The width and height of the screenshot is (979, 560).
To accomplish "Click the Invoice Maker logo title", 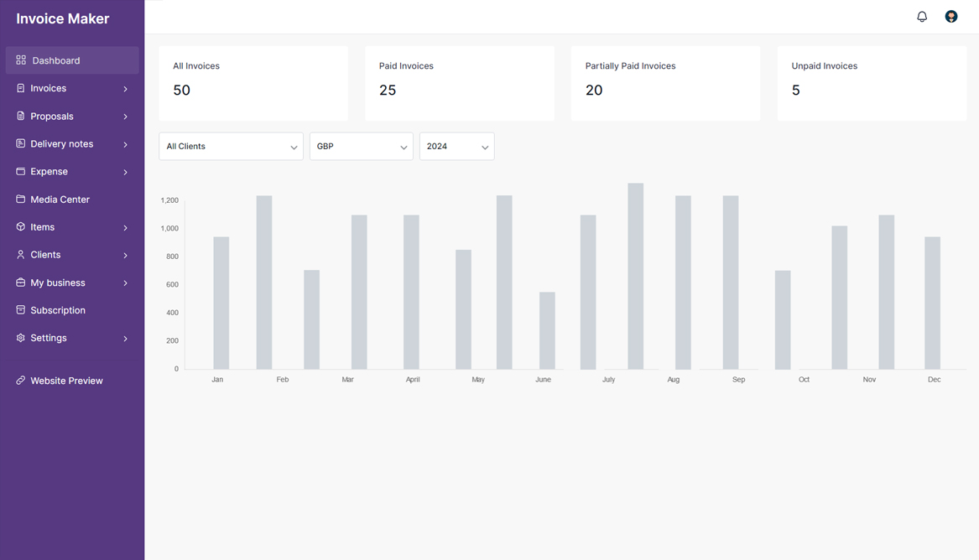I will (63, 18).
